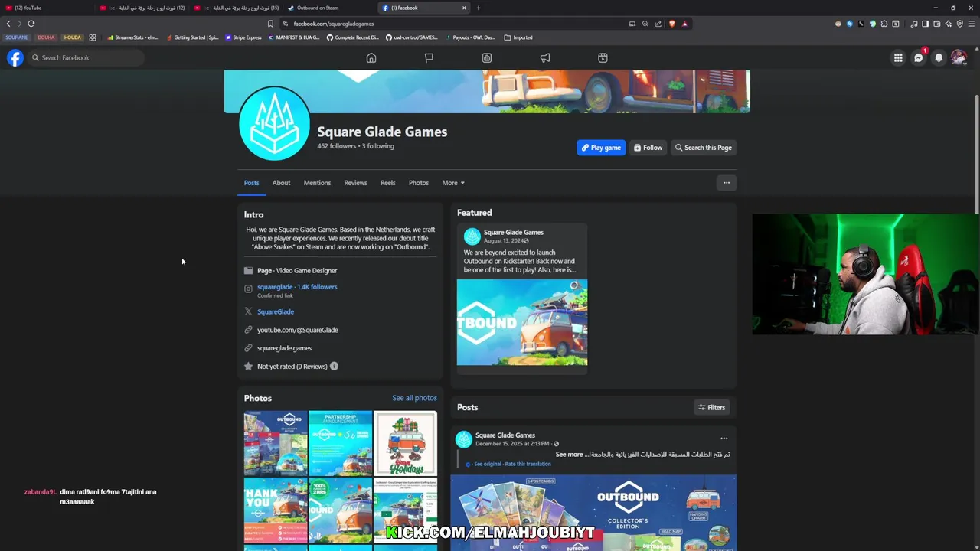Open the StreamerStats bookmark
The width and height of the screenshot is (980, 551).
pyautogui.click(x=133, y=37)
